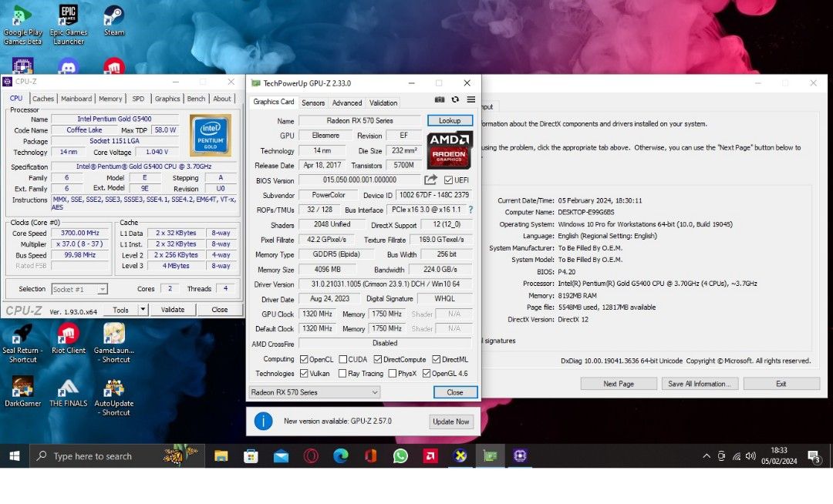Click Intel Pentium Gold logo in CPU-Z
The image size is (833, 504).
(211, 135)
